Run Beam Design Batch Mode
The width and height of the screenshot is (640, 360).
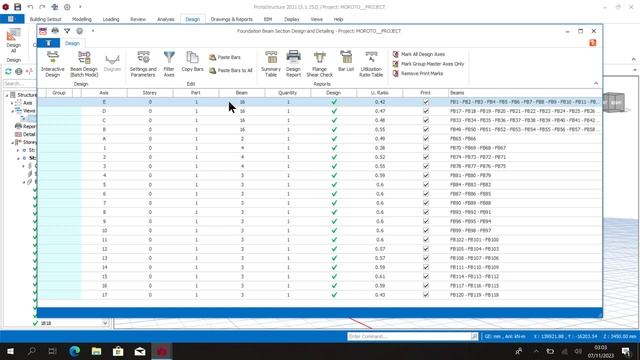point(84,64)
